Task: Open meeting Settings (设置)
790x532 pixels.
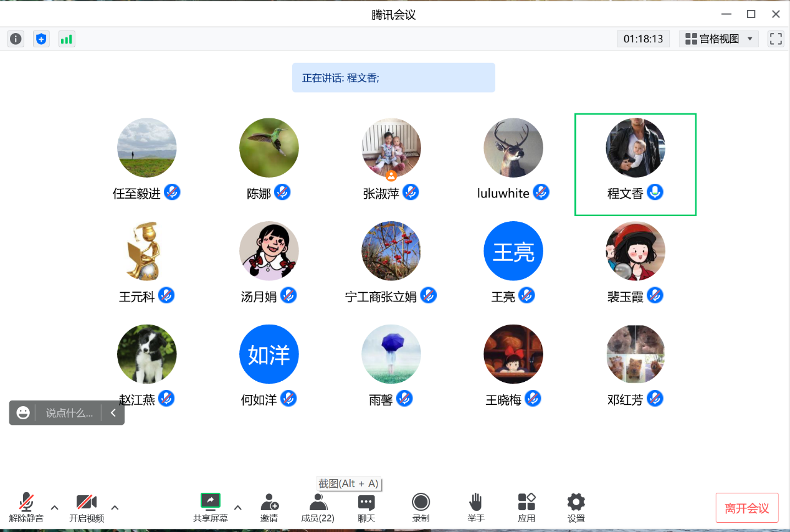Action: (576, 507)
